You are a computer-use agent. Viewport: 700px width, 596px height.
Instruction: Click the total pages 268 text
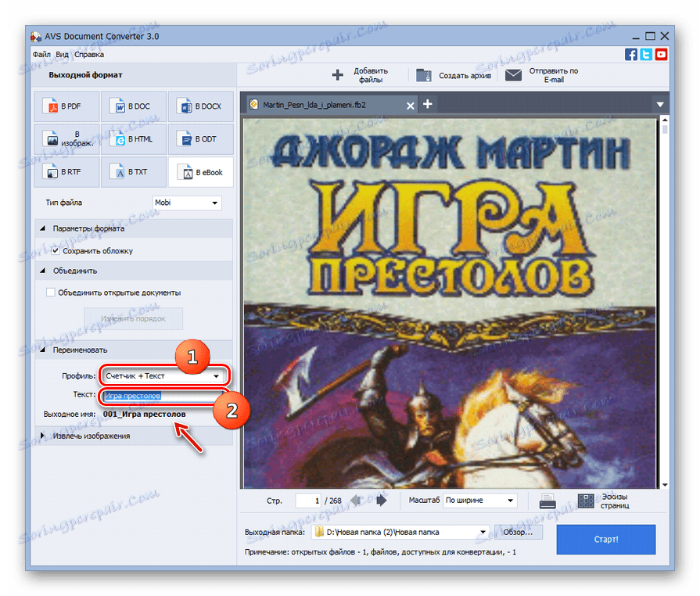pyautogui.click(x=336, y=501)
